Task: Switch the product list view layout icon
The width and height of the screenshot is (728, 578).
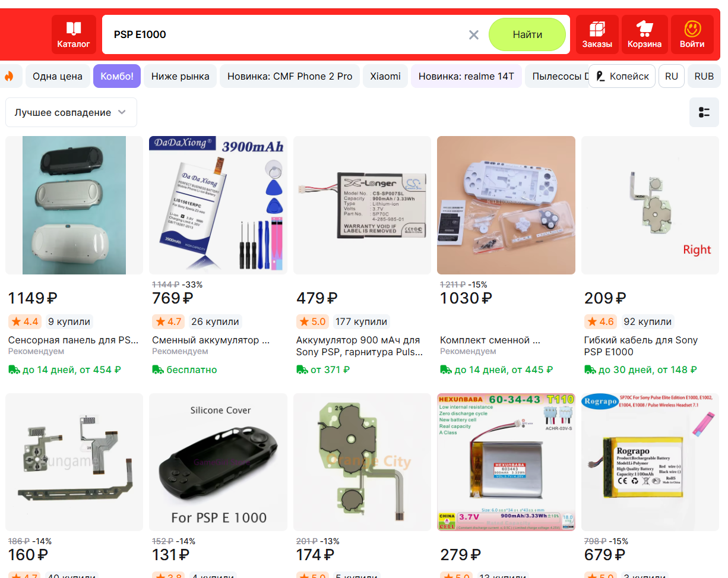Action: tap(704, 112)
